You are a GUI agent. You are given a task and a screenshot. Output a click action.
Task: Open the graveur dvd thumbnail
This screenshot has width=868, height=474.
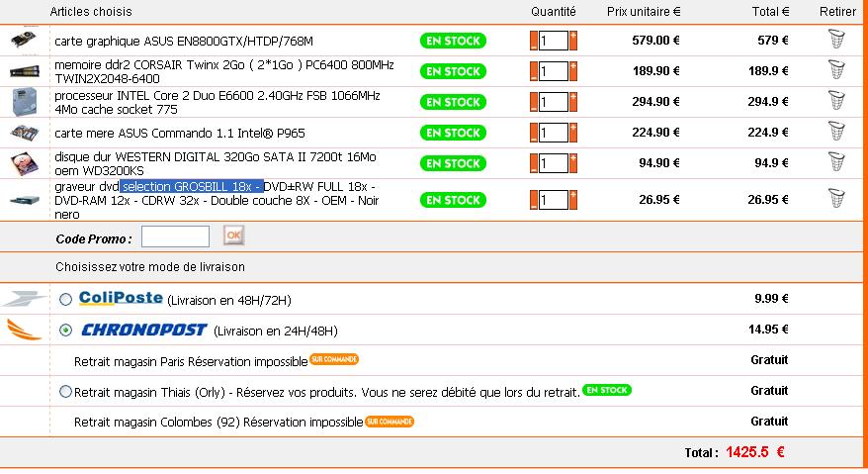(25, 200)
